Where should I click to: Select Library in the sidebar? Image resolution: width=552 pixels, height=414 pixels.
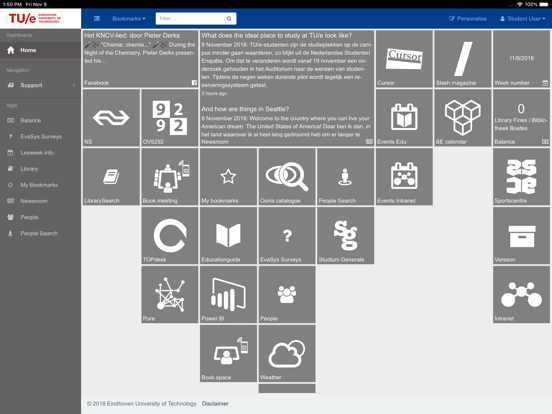coord(40,169)
